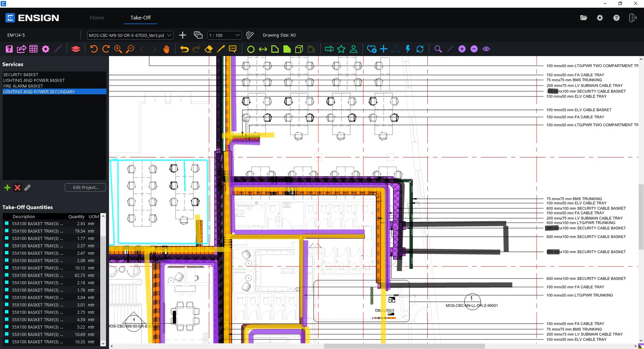Select the yellow eraser tool

[x=208, y=49]
